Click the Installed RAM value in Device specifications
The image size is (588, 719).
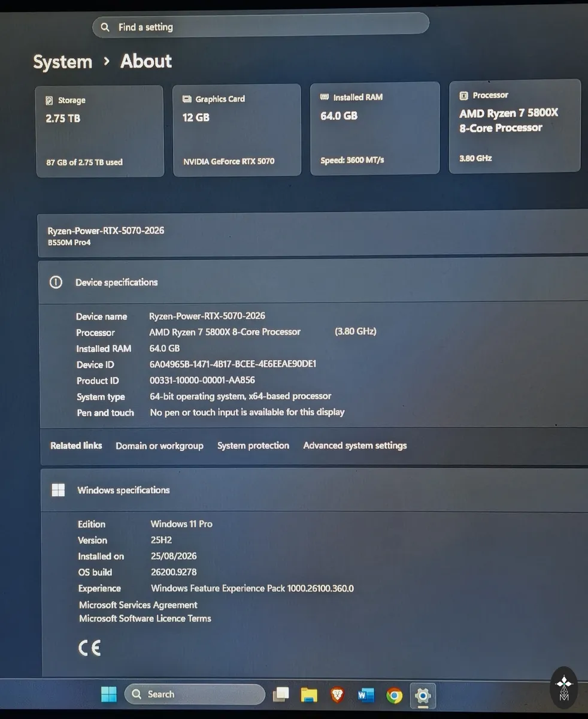point(165,348)
